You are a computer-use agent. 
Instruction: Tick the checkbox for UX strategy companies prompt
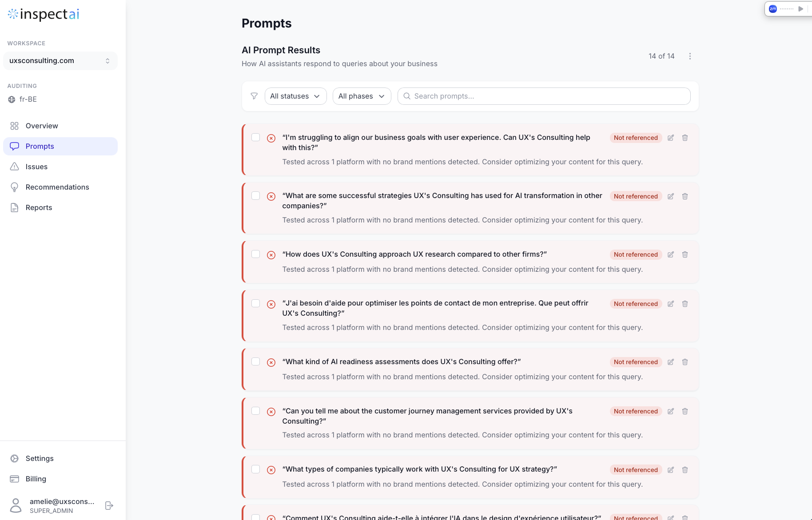[255, 469]
